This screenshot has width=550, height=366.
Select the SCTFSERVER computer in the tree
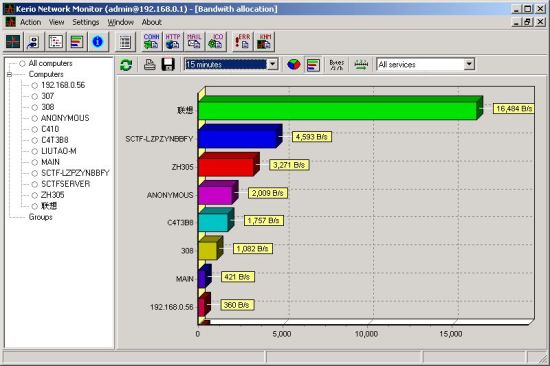point(61,184)
